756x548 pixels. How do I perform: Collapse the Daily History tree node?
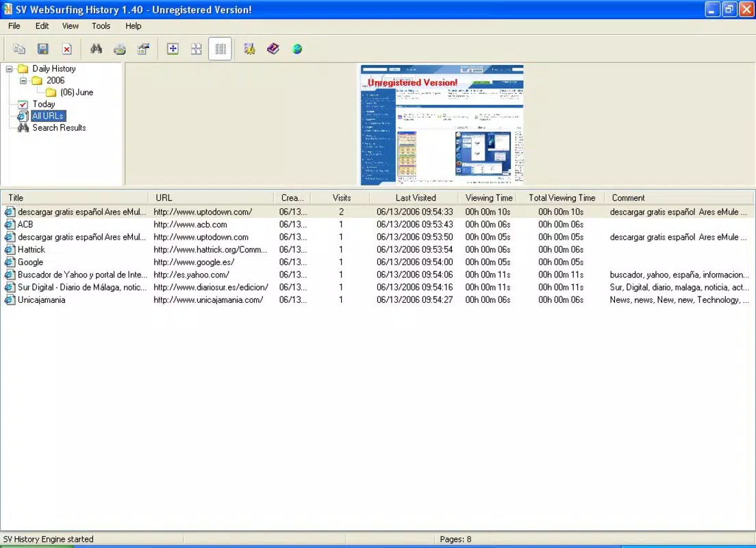click(9, 69)
